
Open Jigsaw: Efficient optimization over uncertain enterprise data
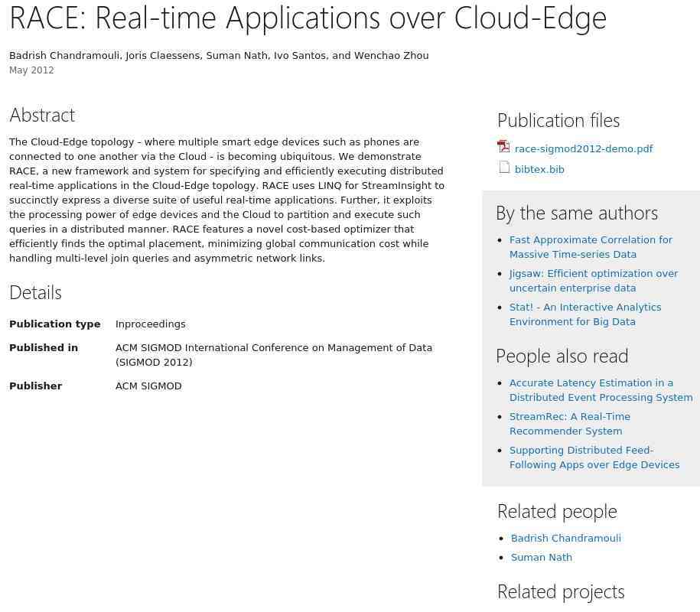pyautogui.click(x=594, y=280)
